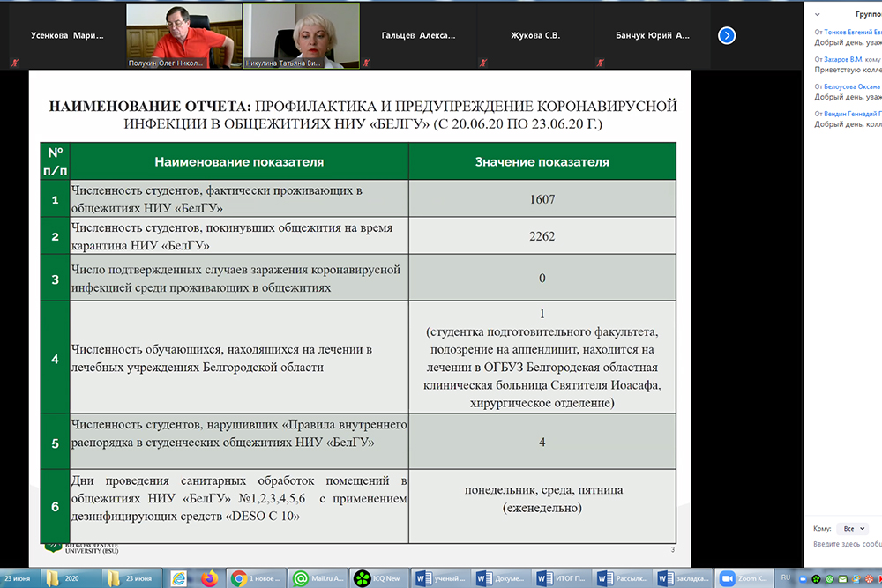Switch keyboard language via RU indicator
Screen dimensions: 882x588
(x=786, y=578)
